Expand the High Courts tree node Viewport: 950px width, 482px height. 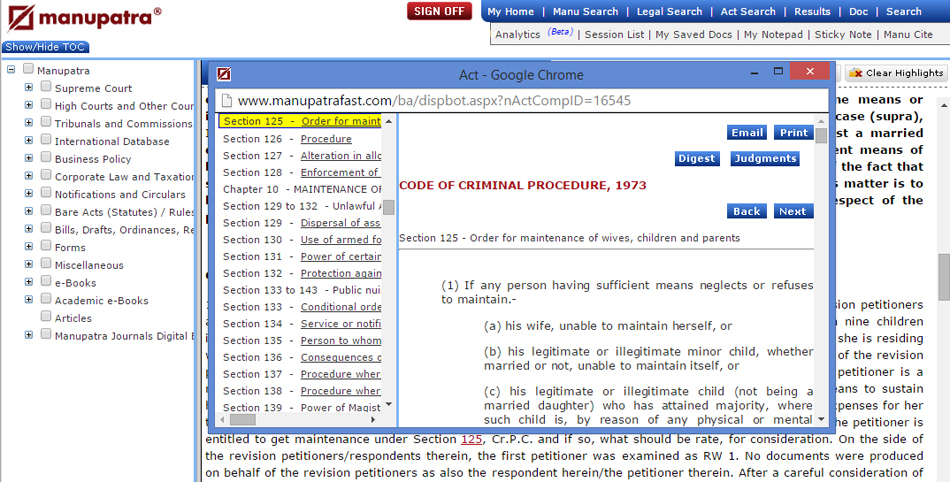tap(28, 105)
